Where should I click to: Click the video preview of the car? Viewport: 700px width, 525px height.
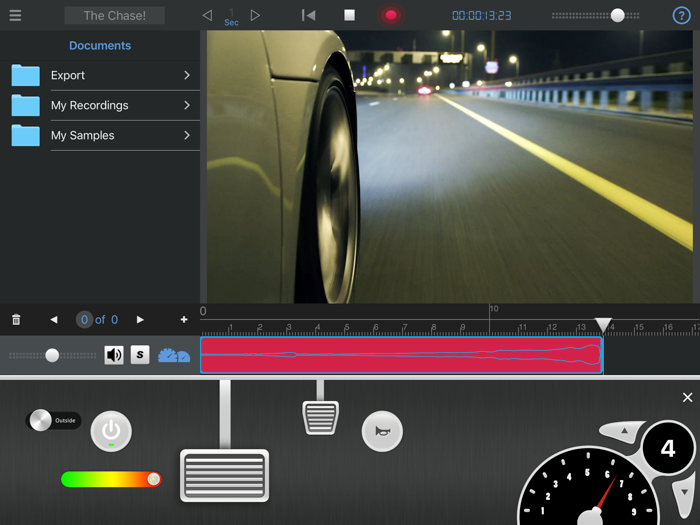point(450,167)
